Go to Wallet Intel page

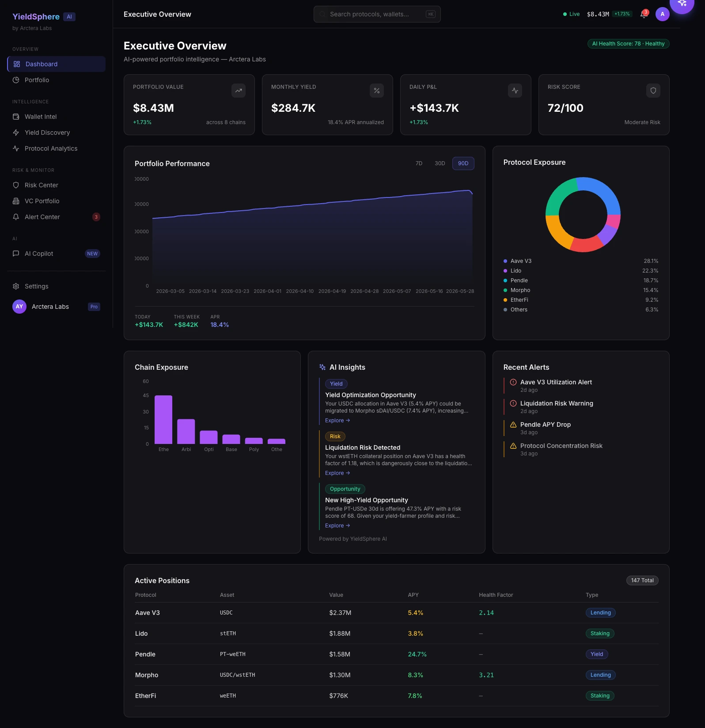(56, 117)
